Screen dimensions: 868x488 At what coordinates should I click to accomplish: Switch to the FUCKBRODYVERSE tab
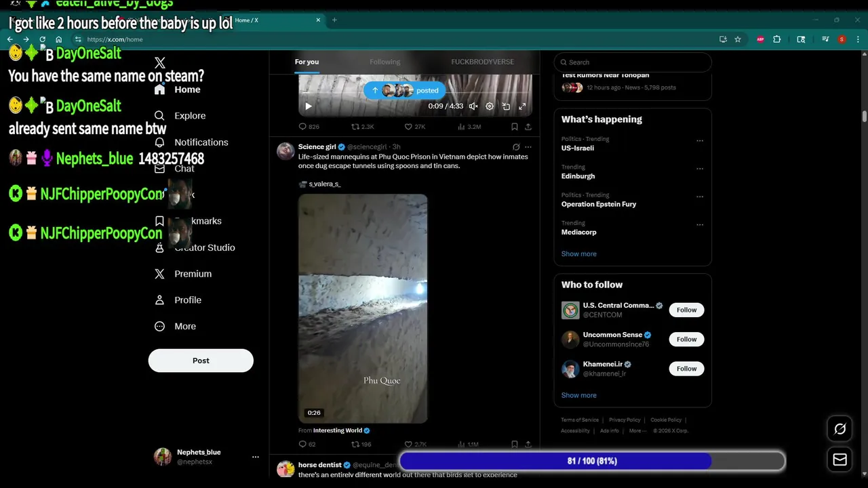pos(483,62)
